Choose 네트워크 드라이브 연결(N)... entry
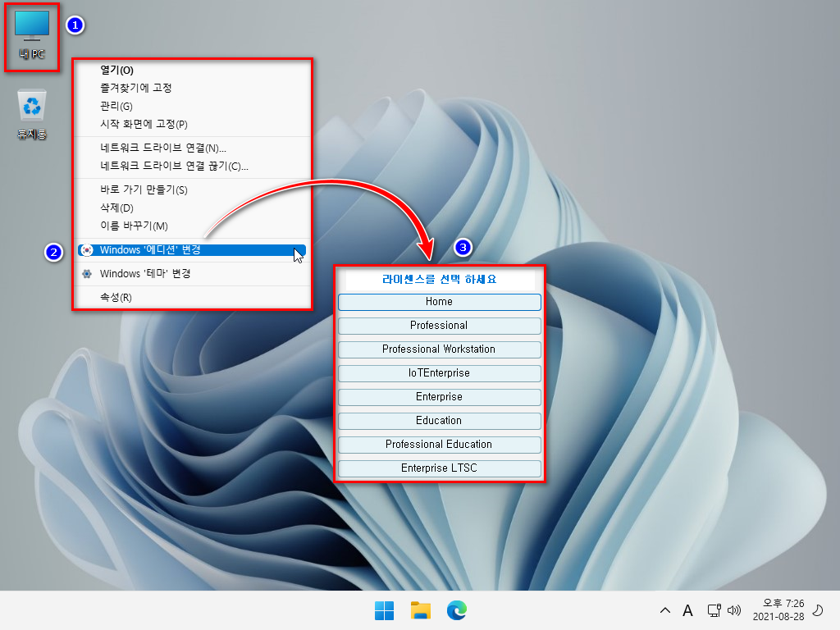840x630 pixels. click(192, 148)
